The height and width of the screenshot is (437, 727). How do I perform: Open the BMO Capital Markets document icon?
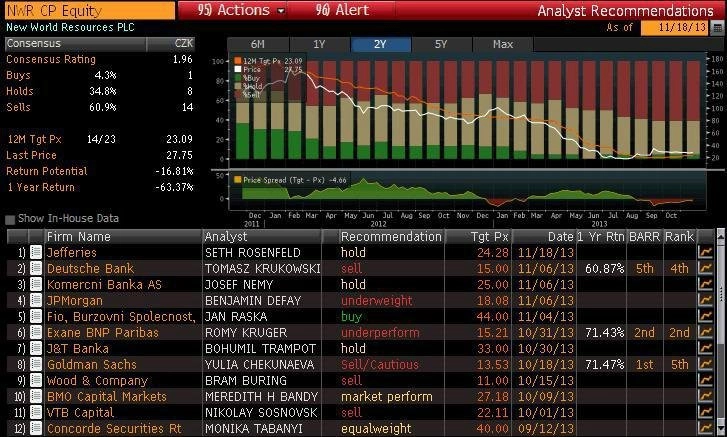point(36,396)
